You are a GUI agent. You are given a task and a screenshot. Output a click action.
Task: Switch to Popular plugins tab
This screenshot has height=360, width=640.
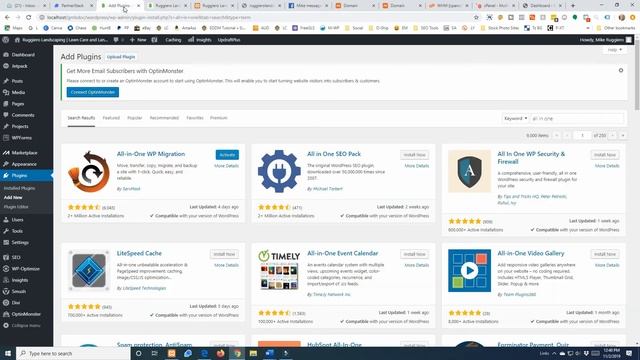pyautogui.click(x=135, y=118)
